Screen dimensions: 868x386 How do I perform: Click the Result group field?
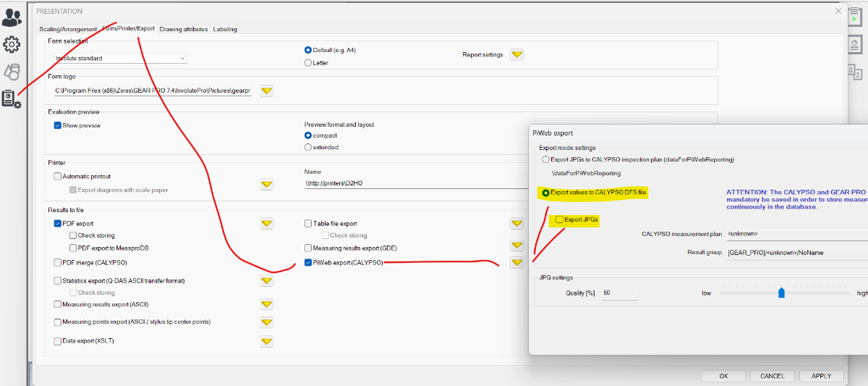coord(796,253)
